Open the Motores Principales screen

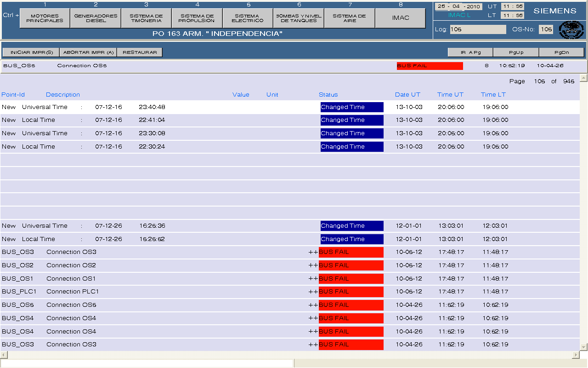pos(45,18)
